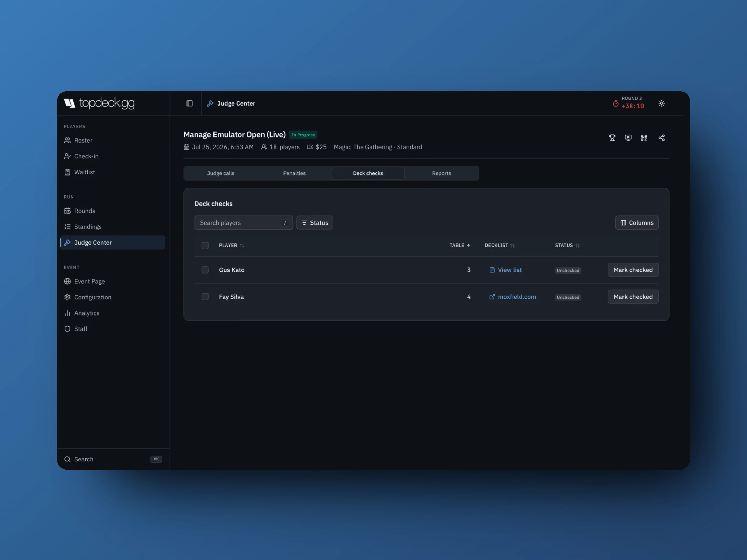Select Judge Center in sidebar
This screenshot has height=560, width=747.
113,243
